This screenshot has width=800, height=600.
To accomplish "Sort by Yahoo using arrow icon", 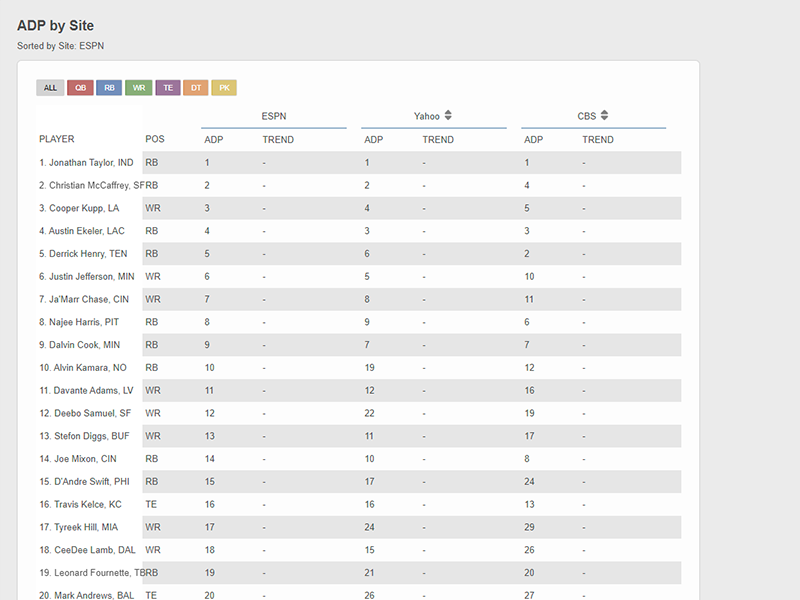I will click(x=448, y=115).
